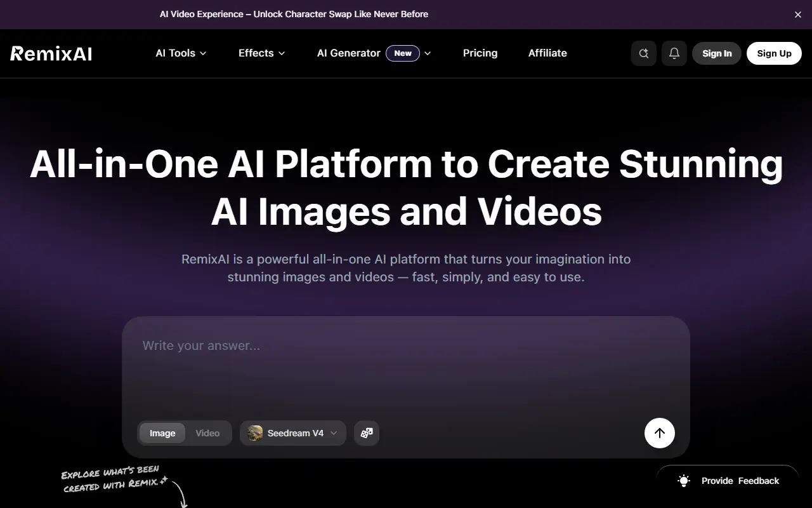
Task: Select the Image mode toggle
Action: tap(162, 433)
